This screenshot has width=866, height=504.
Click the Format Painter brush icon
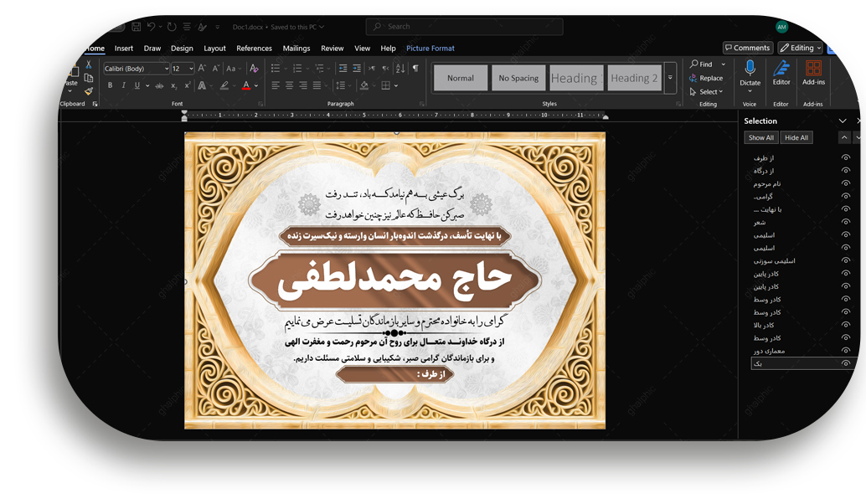[89, 91]
